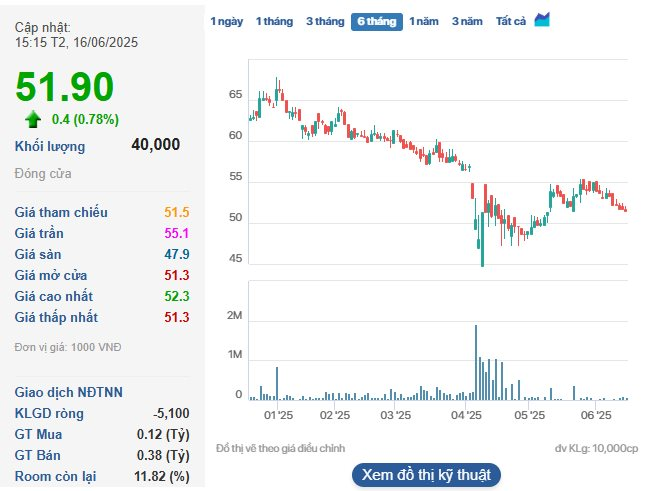Image resolution: width=661 pixels, height=491 pixels.
Task: Click the current price 51.90
Action: [64, 87]
